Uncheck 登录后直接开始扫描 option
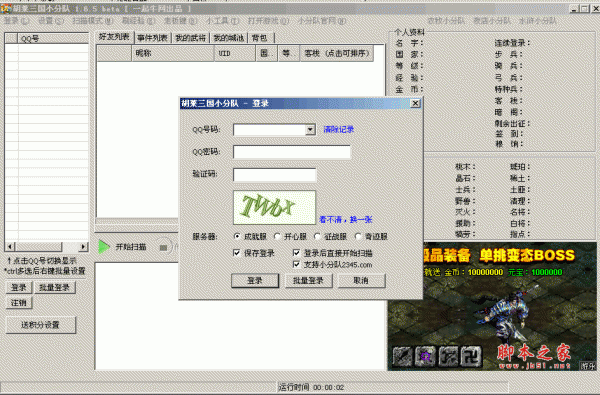600x395 pixels. pyautogui.click(x=296, y=253)
